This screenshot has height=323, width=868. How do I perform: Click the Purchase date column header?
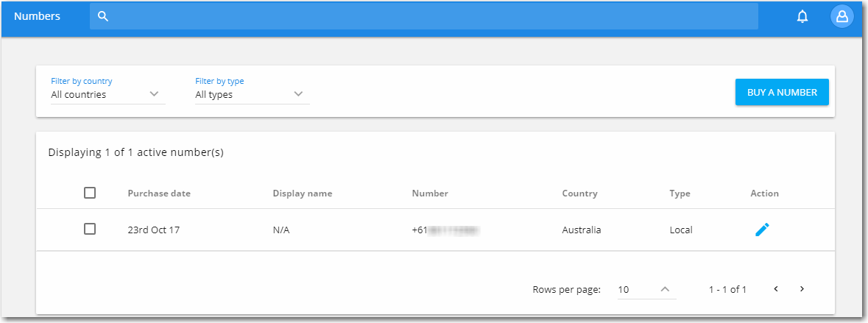click(159, 194)
